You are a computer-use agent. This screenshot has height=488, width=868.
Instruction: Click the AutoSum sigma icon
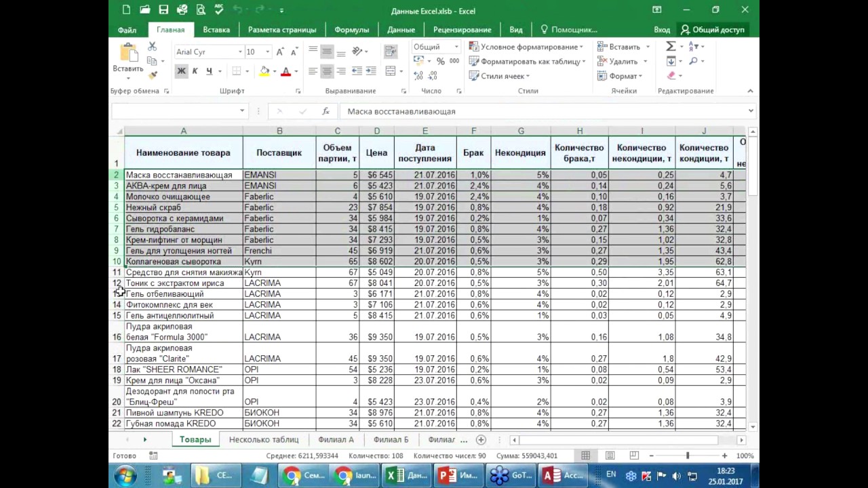click(671, 46)
